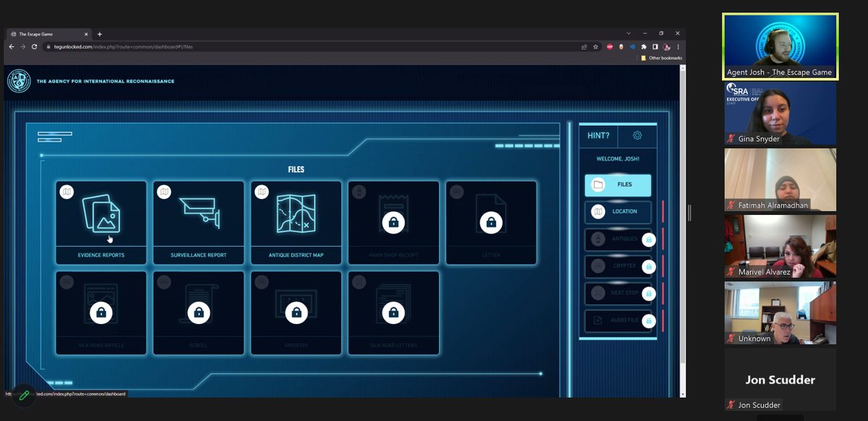
Task: Select the Unknown participant's video tile
Action: point(780,312)
